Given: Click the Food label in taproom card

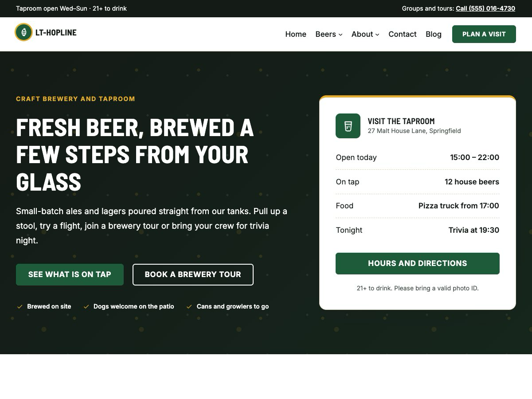Looking at the screenshot, I should pos(344,206).
